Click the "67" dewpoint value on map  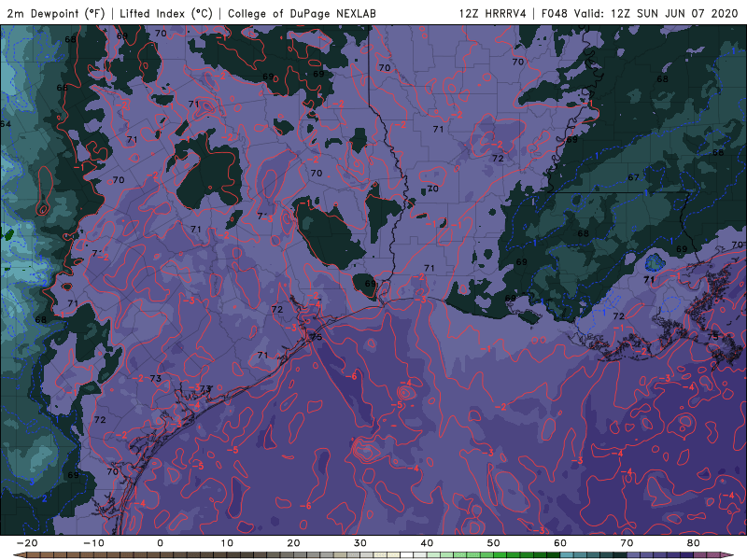click(x=633, y=177)
